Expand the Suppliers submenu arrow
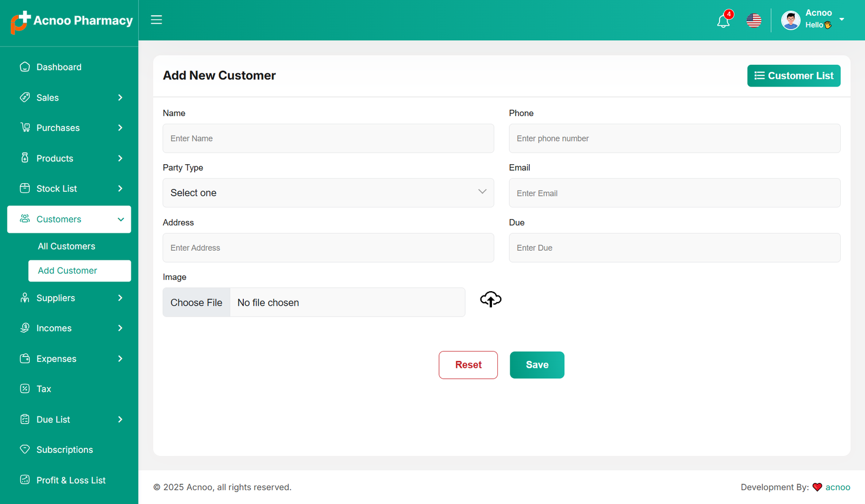Image resolution: width=865 pixels, height=504 pixels. click(x=120, y=298)
